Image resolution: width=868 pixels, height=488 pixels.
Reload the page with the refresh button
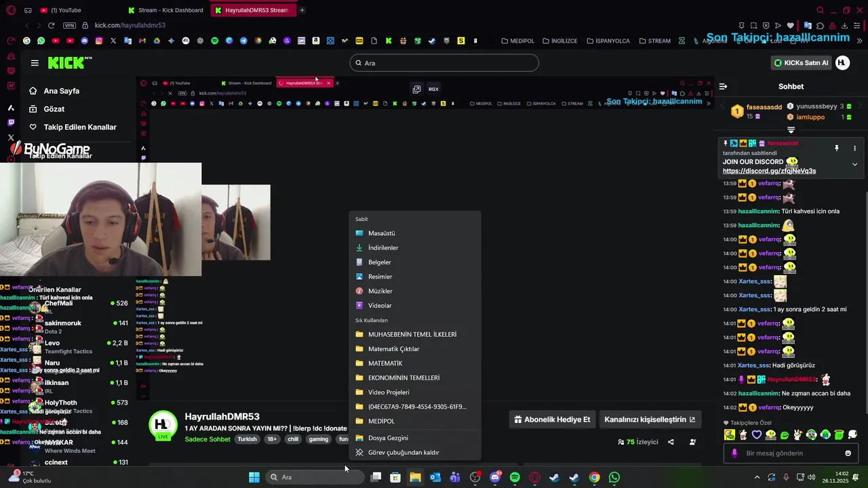(x=51, y=26)
